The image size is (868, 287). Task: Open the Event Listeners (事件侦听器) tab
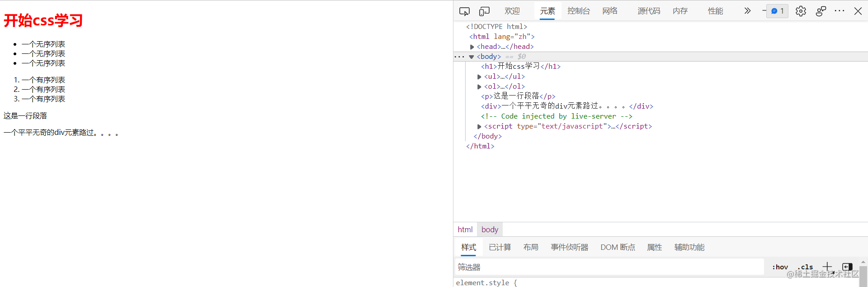pos(569,247)
